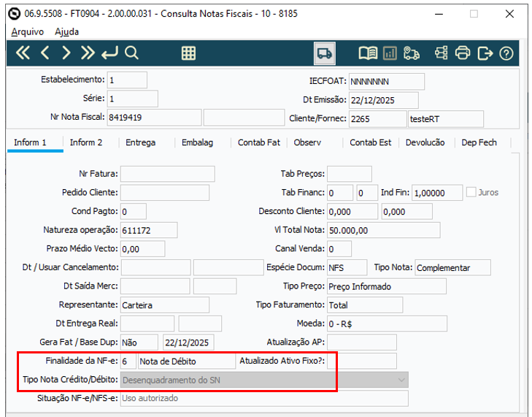
Task: Click the Ind Fin field 1,00000
Action: click(x=437, y=193)
